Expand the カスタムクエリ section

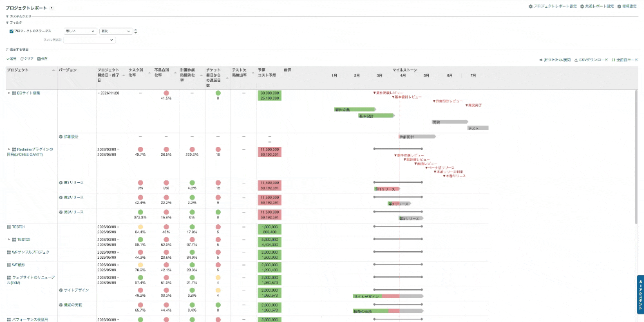click(7, 15)
